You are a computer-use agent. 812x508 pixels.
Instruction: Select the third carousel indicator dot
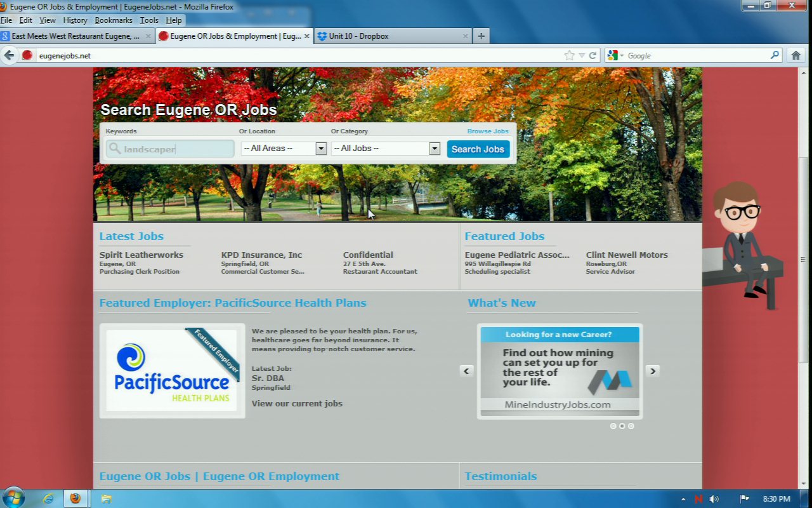(x=631, y=426)
